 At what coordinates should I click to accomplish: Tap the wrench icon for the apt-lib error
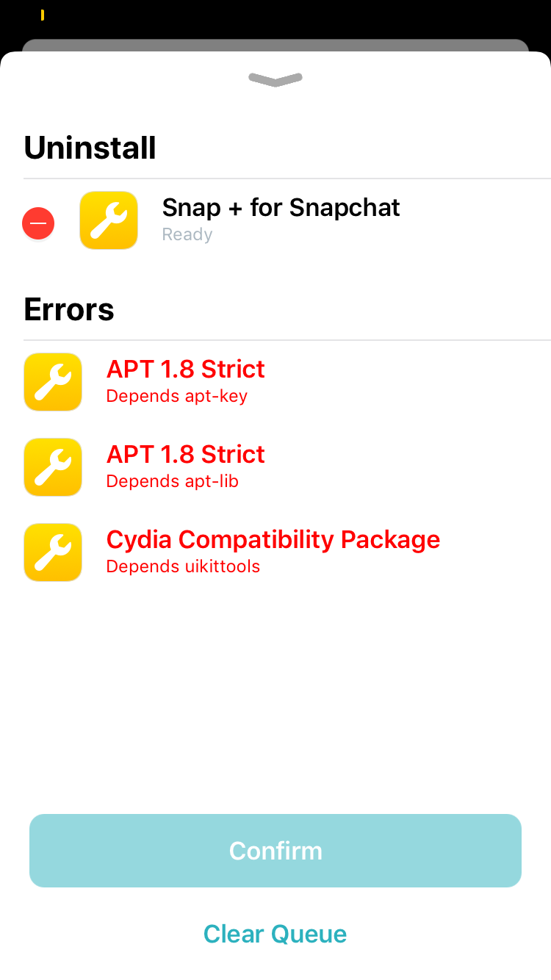tap(53, 467)
